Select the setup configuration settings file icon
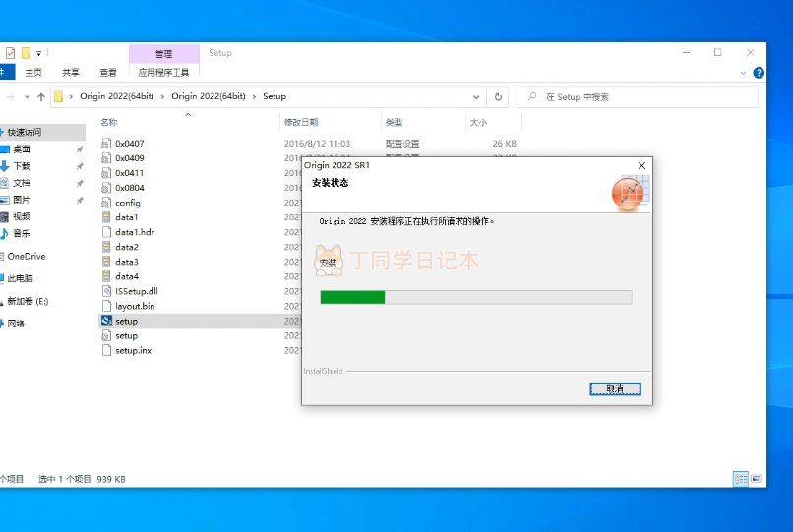This screenshot has width=793, height=532. click(106, 335)
